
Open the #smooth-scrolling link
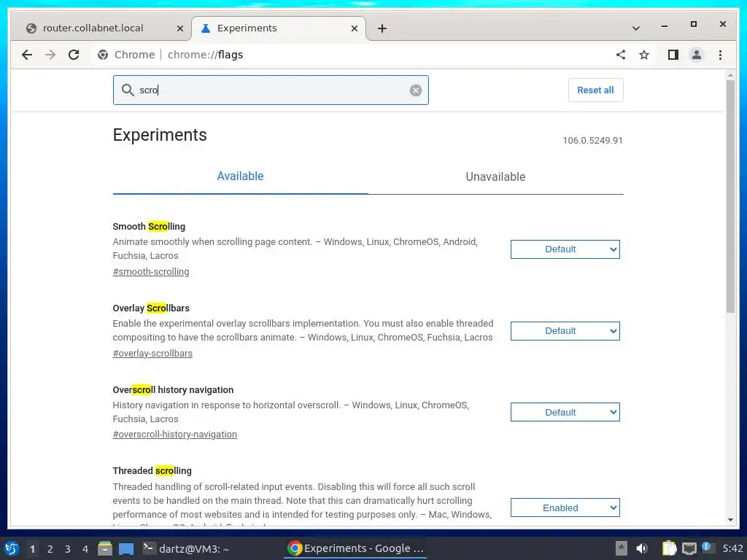click(151, 272)
